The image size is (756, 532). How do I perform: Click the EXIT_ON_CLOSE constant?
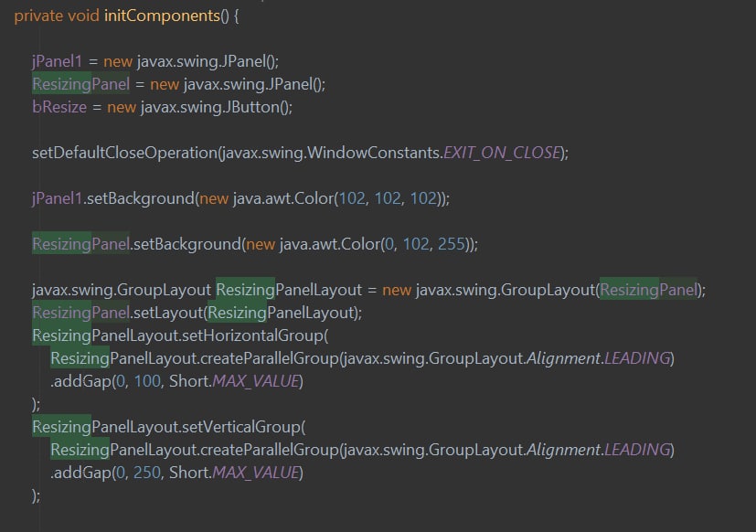click(x=502, y=153)
